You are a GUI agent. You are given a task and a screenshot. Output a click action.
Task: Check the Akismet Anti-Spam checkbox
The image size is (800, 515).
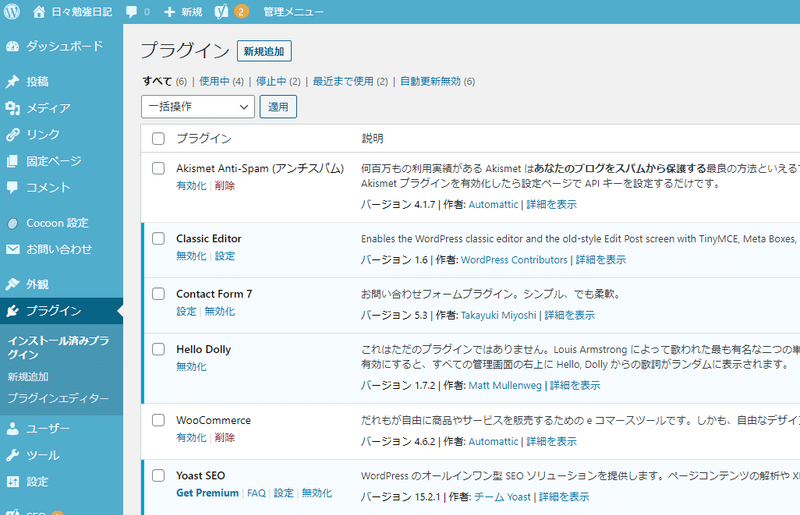click(158, 168)
